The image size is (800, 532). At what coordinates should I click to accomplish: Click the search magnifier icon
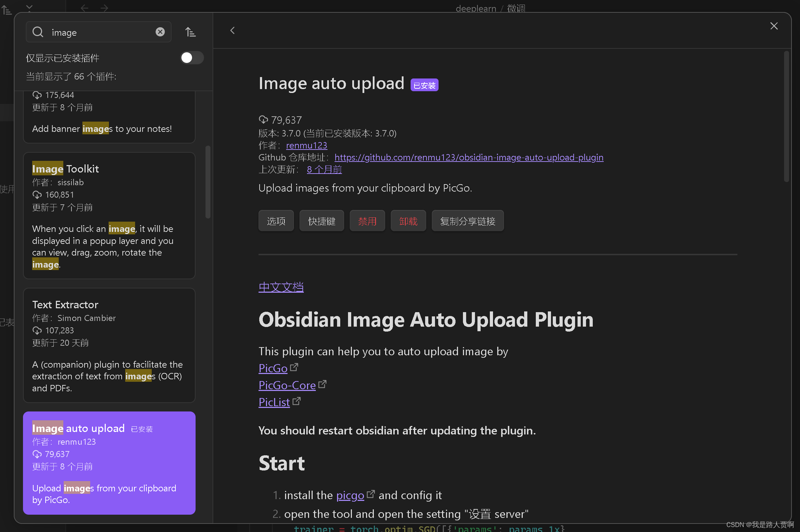point(38,32)
